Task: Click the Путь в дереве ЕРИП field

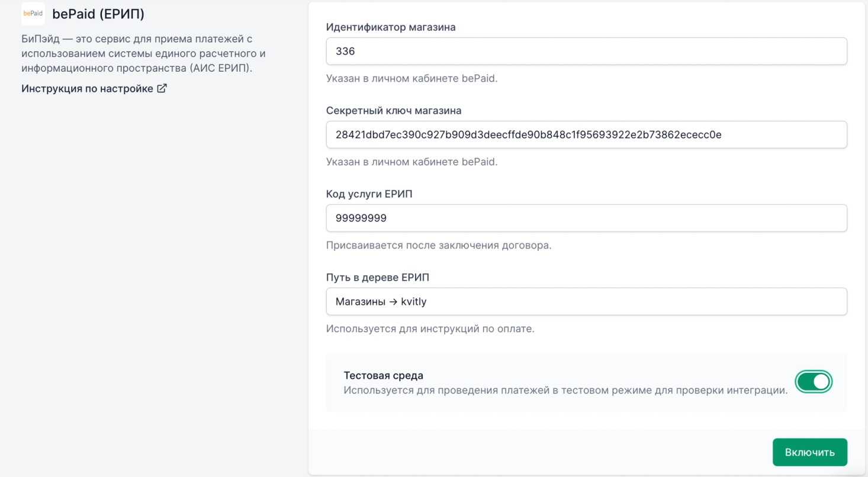Action: coord(586,302)
